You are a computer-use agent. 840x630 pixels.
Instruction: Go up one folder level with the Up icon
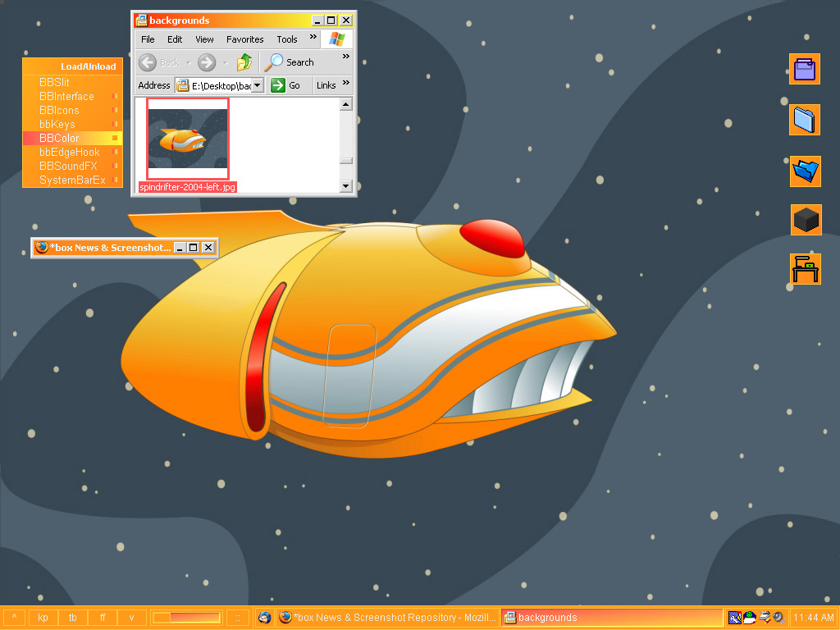coord(244,62)
